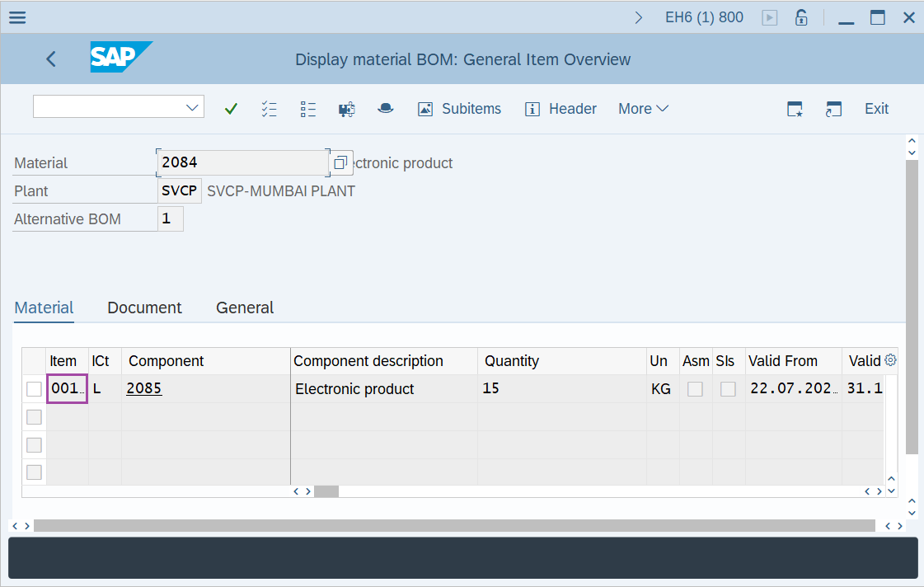Open the hamburger menu at top left
This screenshot has width=924, height=587.
tap(17, 17)
